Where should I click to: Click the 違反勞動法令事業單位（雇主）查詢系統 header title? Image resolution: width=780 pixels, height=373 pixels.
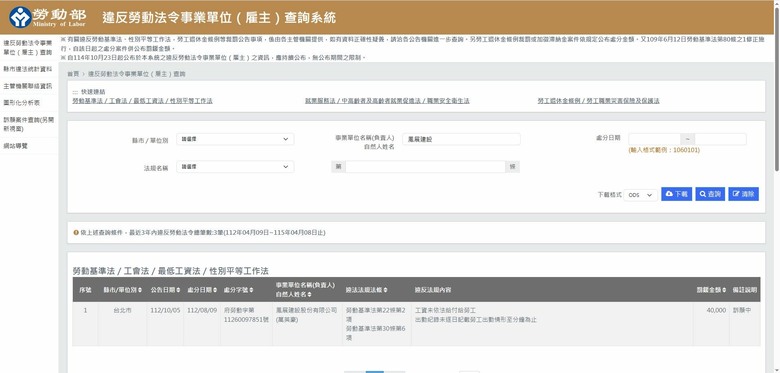coord(219,18)
